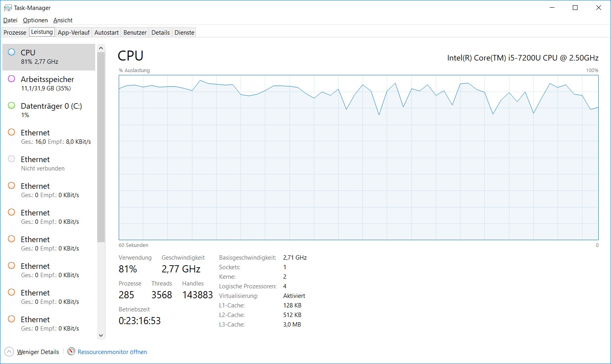Click the Weniger Details up-arrow icon
This screenshot has height=364, width=611.
click(x=9, y=352)
